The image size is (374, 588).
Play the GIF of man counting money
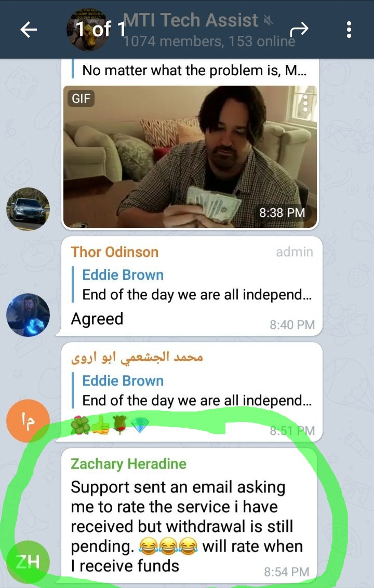point(190,157)
